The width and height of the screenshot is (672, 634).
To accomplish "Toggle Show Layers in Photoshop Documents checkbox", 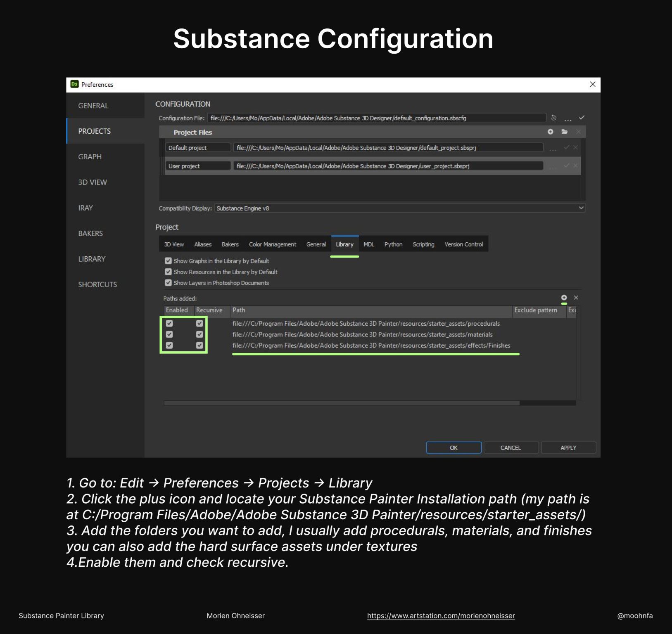I will point(168,283).
